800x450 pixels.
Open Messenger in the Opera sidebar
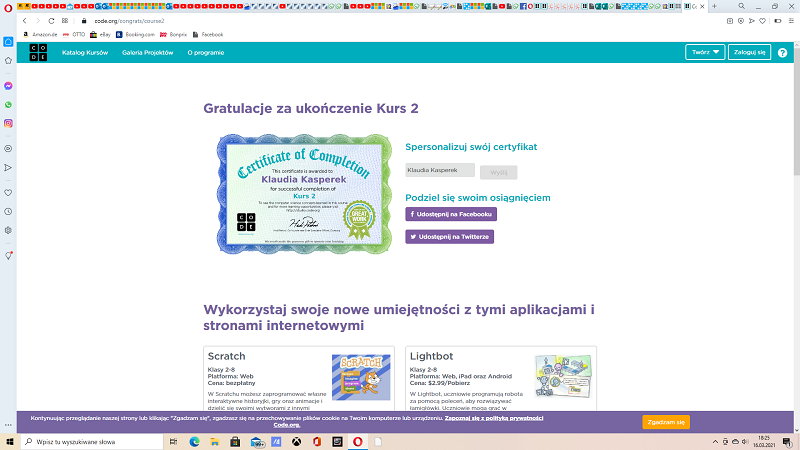8,86
